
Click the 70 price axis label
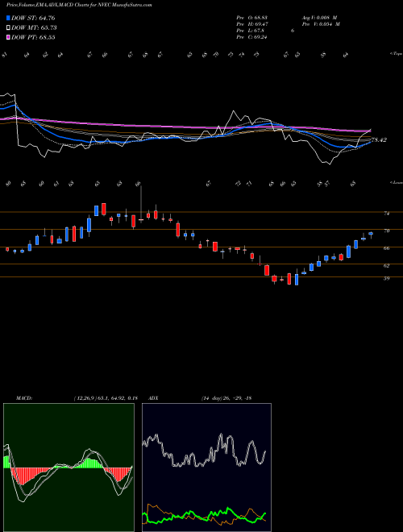pos(386,231)
